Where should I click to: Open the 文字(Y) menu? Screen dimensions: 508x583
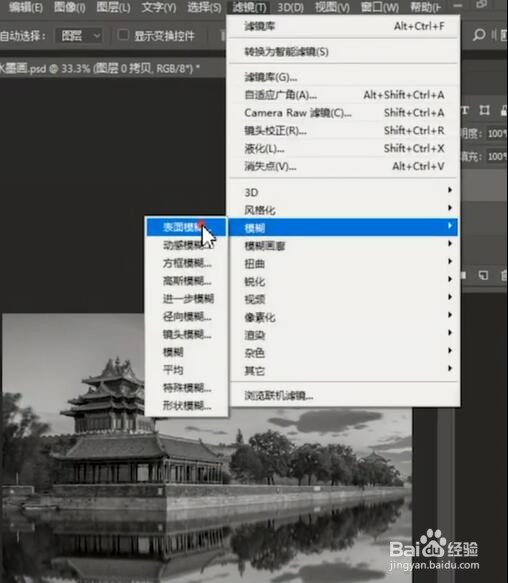coord(159,7)
